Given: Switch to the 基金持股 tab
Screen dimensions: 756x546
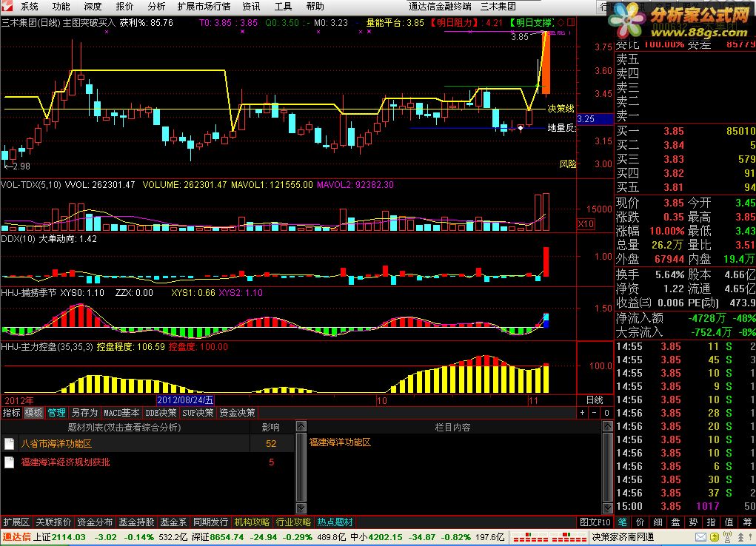Looking at the screenshot, I should [136, 522].
